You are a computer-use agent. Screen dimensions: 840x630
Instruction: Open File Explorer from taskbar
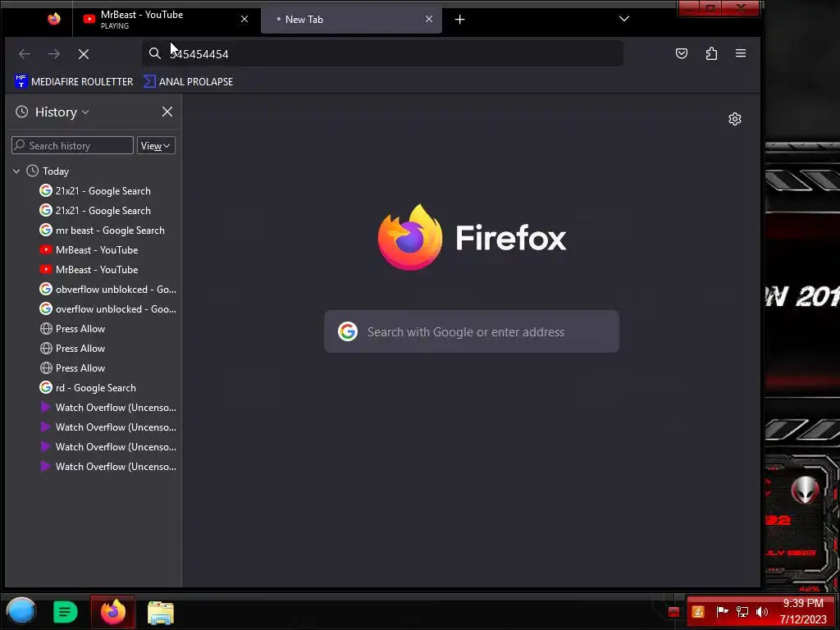pyautogui.click(x=161, y=612)
